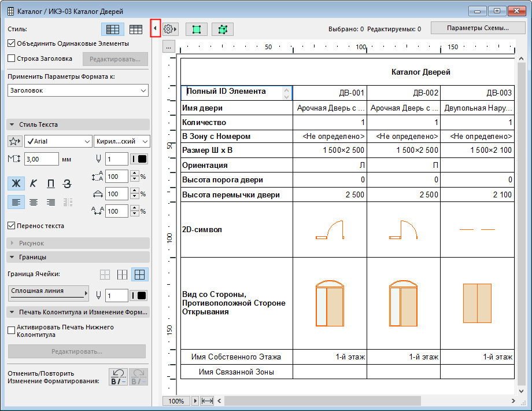532x411 pixels.
Task: Click the Параметры Схемы button
Action: (470, 28)
